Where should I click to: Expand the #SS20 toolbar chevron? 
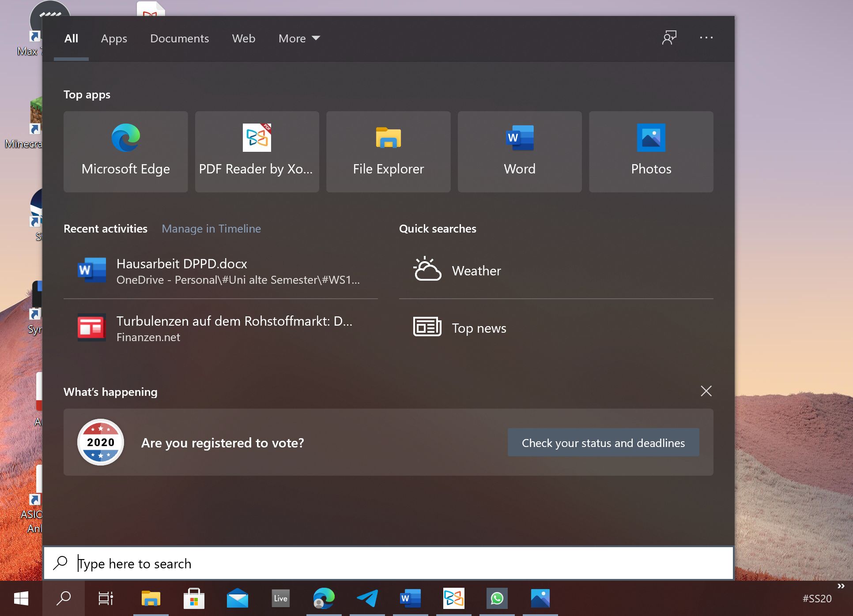click(x=841, y=586)
